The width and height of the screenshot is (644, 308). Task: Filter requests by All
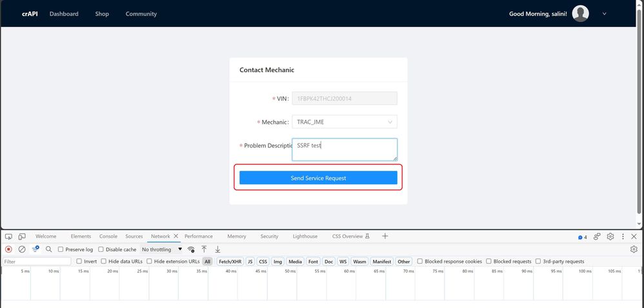point(207,261)
